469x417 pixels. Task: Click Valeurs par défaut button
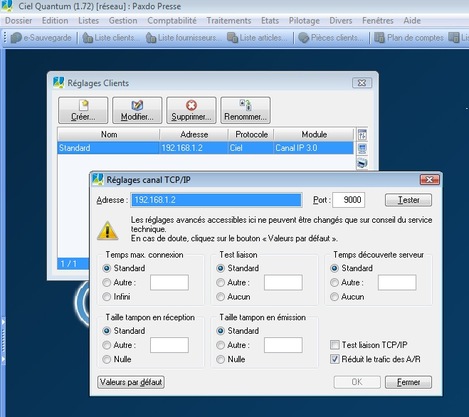coord(131,382)
